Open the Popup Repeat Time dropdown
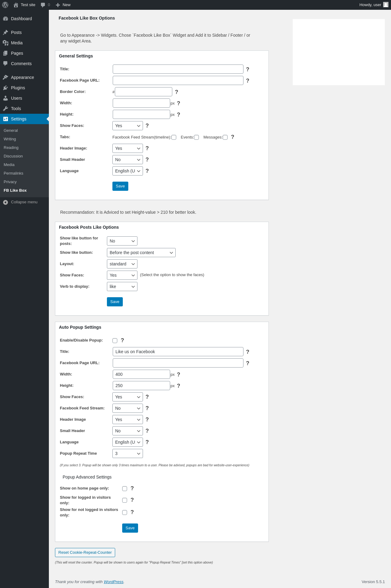 click(x=128, y=453)
